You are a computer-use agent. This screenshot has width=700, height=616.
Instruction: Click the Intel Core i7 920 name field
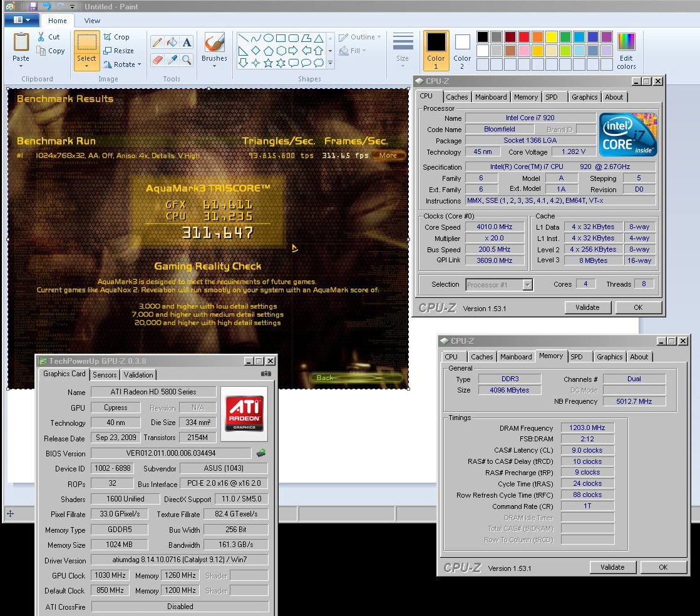530,118
